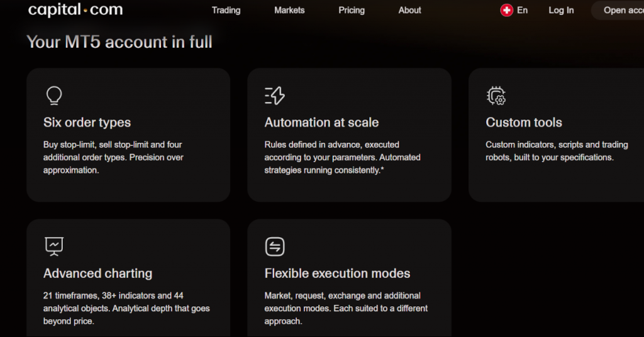Select the Six order types heading
Viewport: 644px width, 337px height.
[x=87, y=123]
